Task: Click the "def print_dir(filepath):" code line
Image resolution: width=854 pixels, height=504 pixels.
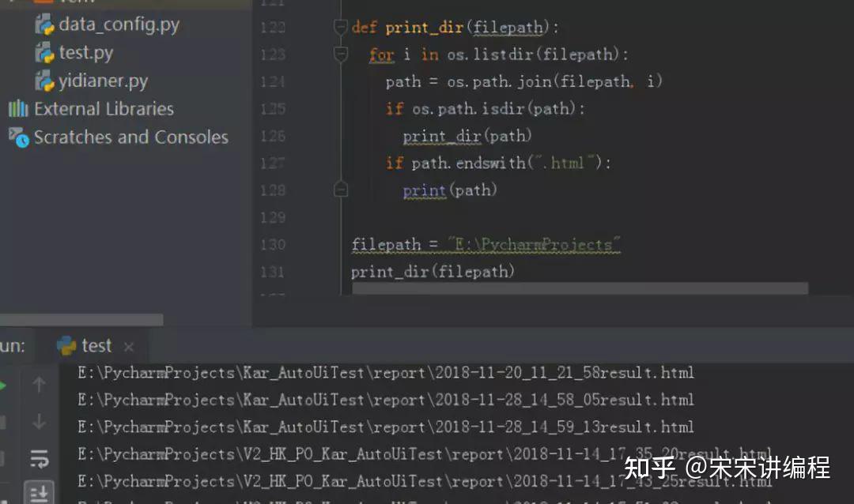Action: (455, 27)
